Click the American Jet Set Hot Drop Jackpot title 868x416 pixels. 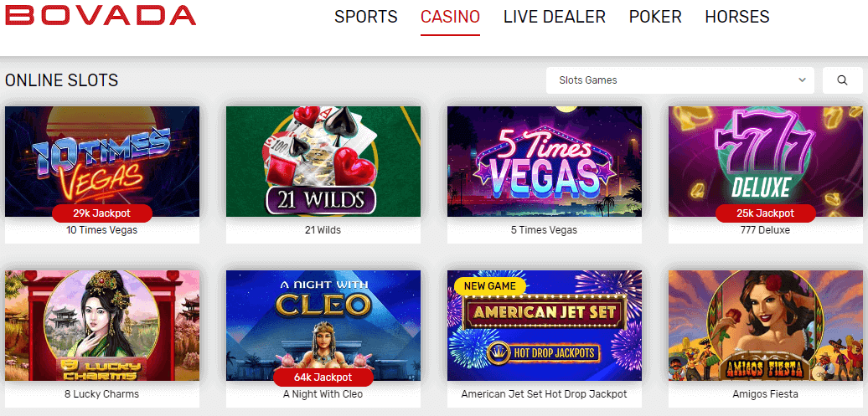coord(544,394)
